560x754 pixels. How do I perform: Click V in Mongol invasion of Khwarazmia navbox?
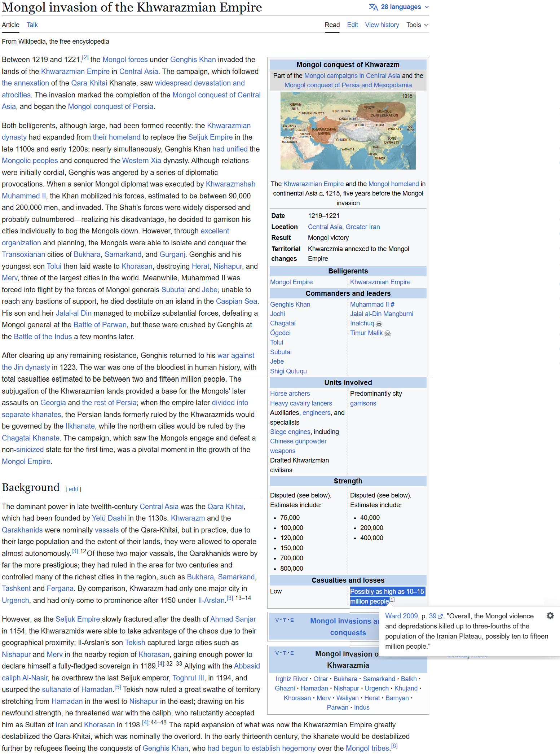tap(277, 653)
